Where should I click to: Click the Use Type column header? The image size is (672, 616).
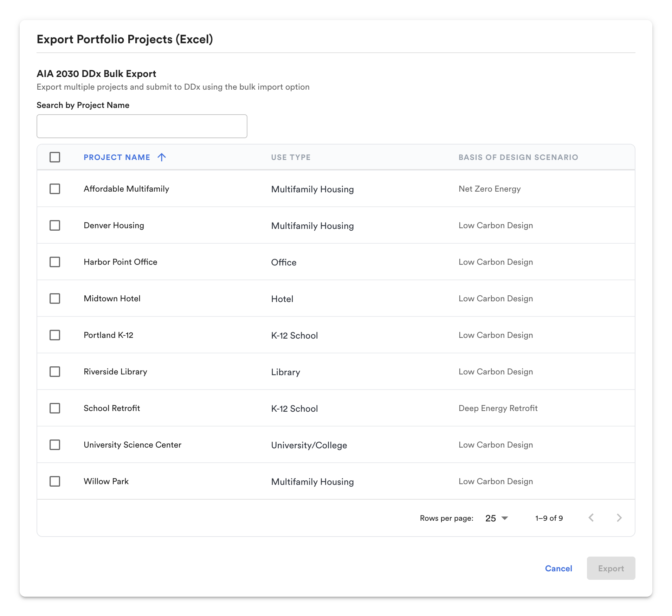click(x=291, y=157)
